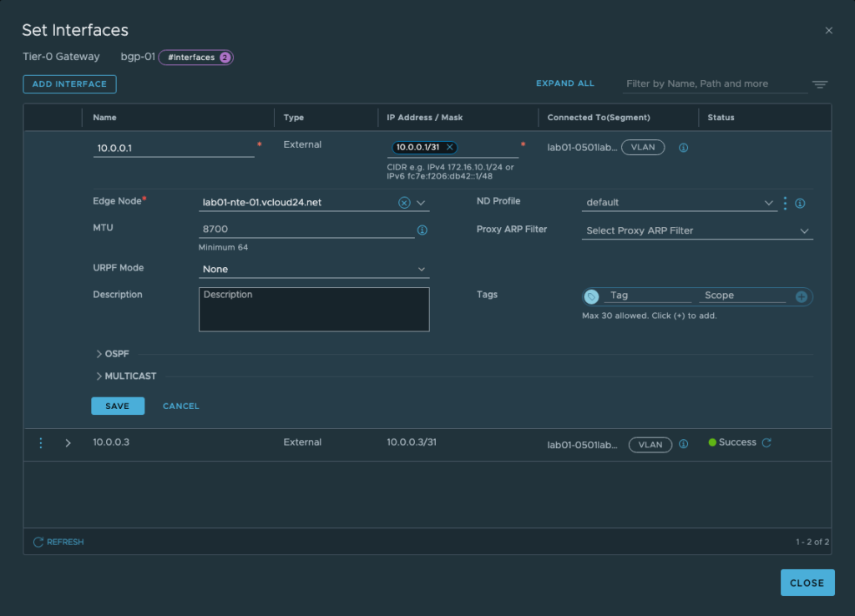Remove the 10.0.0.1/31 IP address chip
This screenshot has width=855, height=616.
click(x=450, y=147)
